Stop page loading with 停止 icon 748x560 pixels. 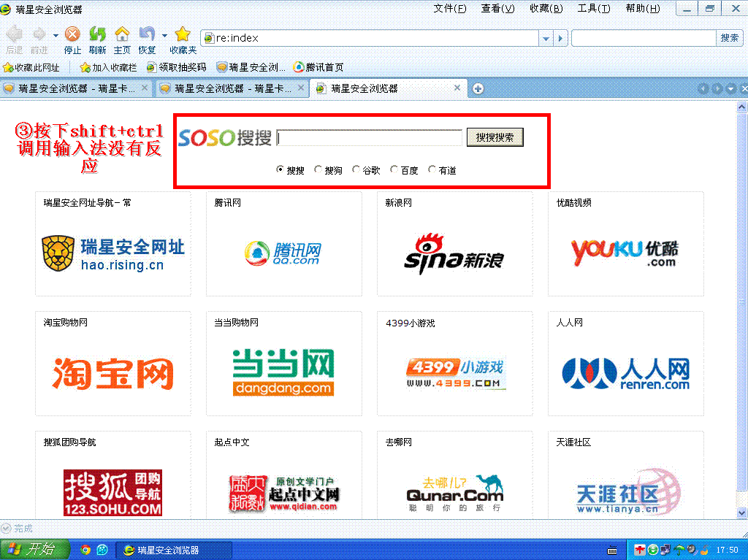click(72, 34)
